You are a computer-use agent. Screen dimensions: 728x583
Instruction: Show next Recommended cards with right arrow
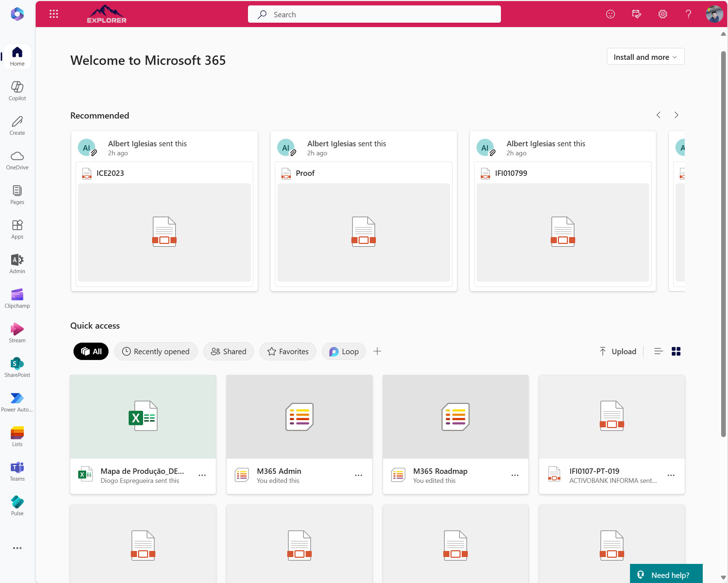[x=676, y=115]
